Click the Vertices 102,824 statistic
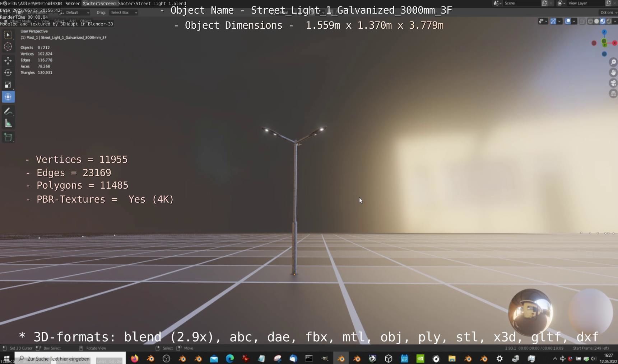The height and width of the screenshot is (364, 618). [x=36, y=54]
